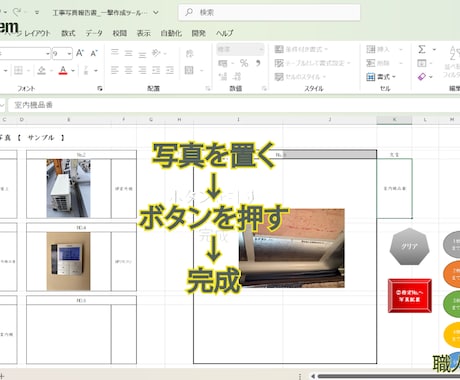Increase decimal places icon

pyautogui.click(x=223, y=77)
